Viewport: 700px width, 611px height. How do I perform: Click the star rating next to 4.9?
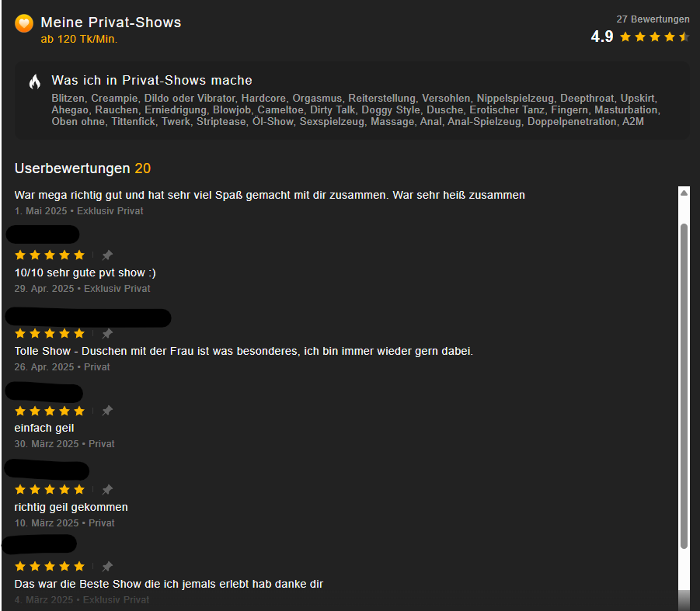tap(654, 37)
